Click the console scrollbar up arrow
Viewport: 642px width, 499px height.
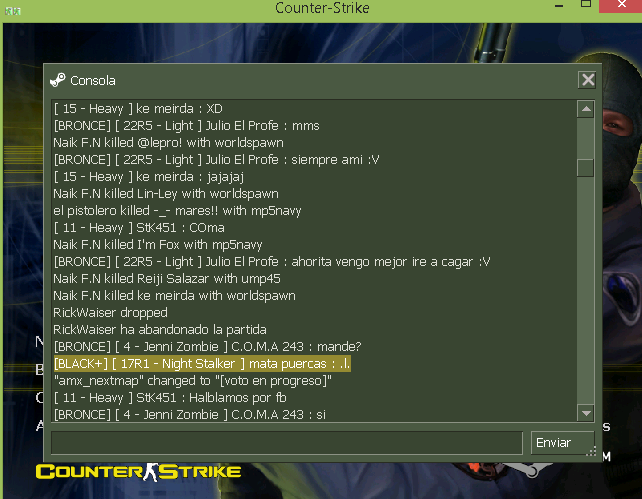[x=586, y=109]
